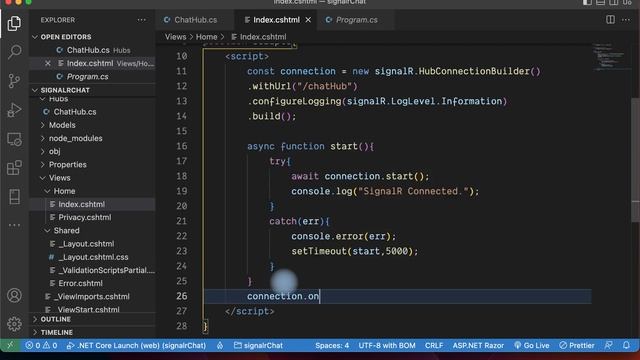
Task: Switch to the Program.cs tab
Action: (x=356, y=20)
